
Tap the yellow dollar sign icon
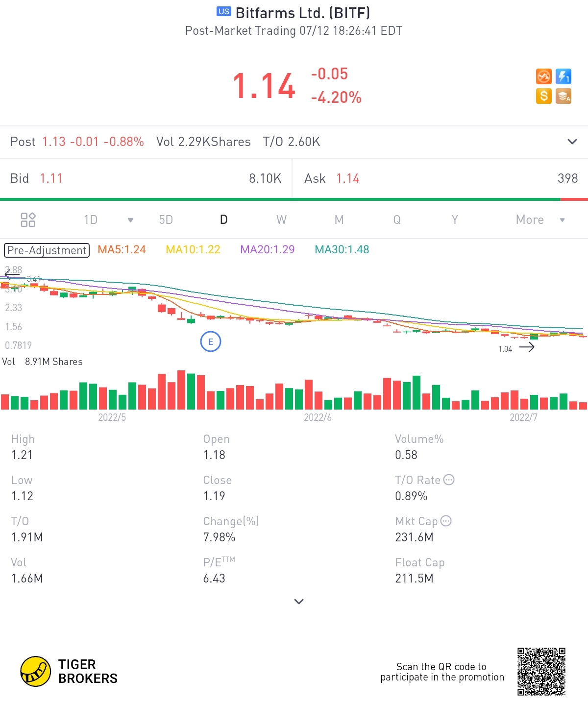pos(544,96)
